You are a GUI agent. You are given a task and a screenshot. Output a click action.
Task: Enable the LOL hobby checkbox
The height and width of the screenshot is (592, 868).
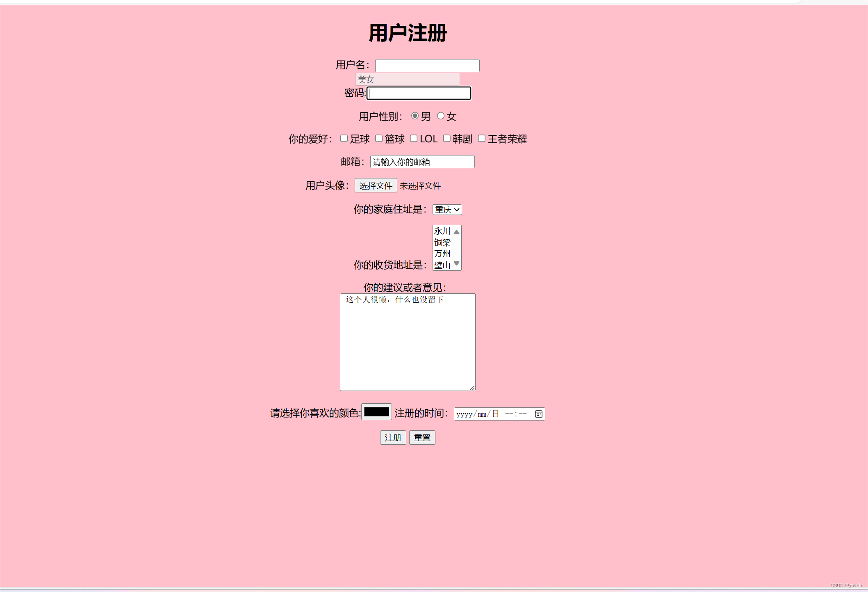[413, 139]
